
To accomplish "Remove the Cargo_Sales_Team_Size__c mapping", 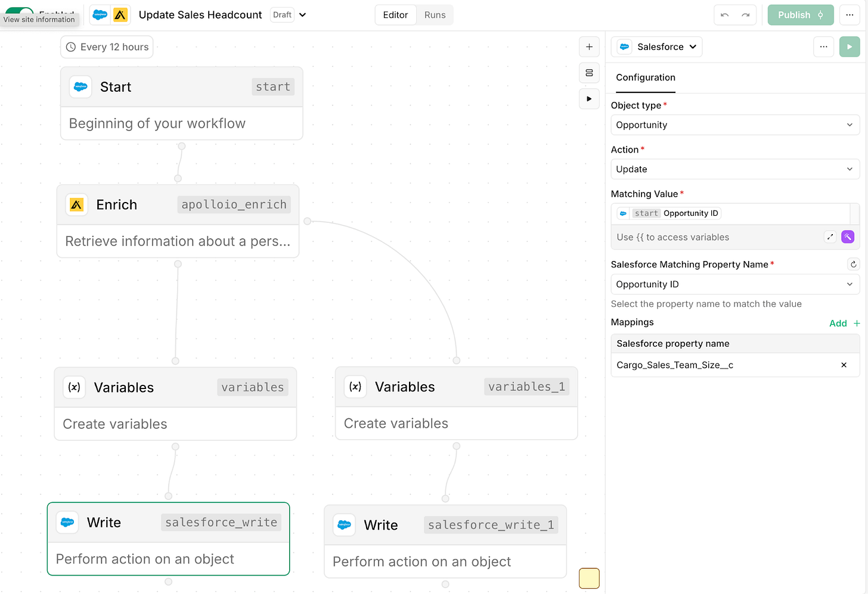I will (x=844, y=365).
